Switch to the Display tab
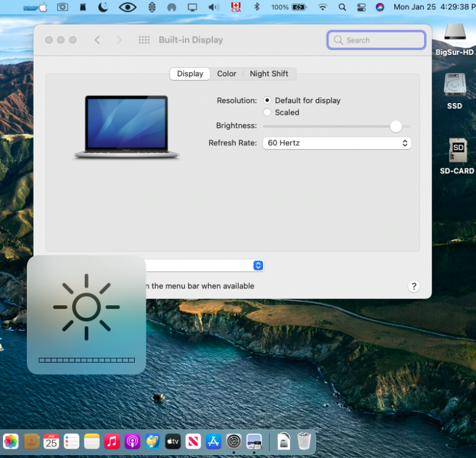476x458 pixels. coord(190,74)
